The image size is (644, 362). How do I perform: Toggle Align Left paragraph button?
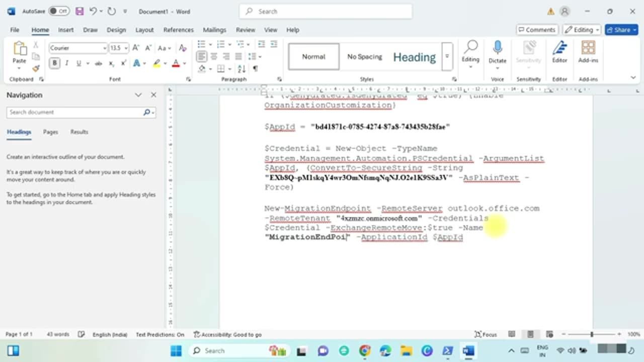point(201,56)
